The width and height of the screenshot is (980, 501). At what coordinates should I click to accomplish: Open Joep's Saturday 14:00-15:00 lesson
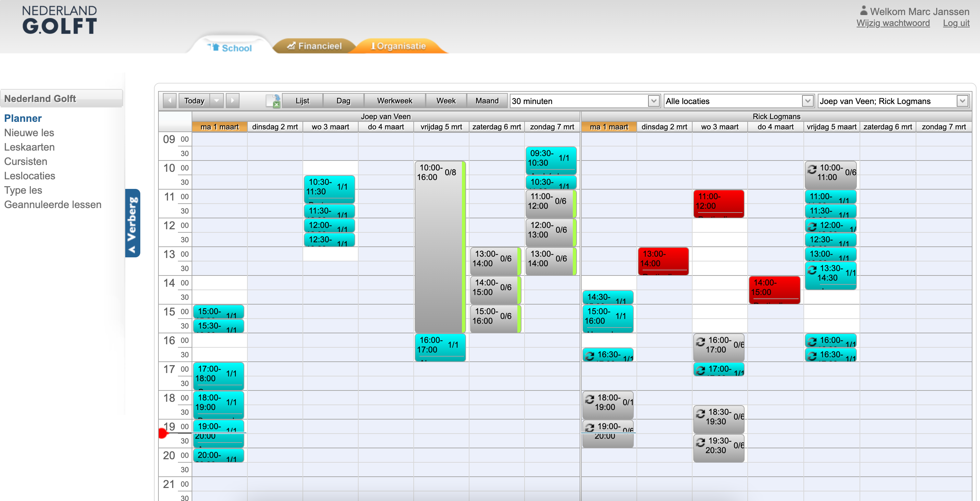pos(496,290)
